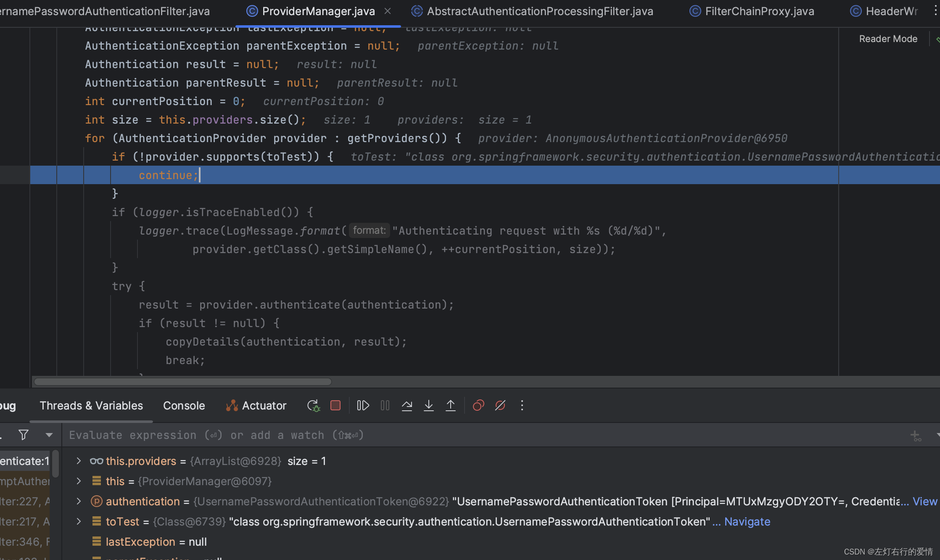Open thread selection dropdown arrow
The height and width of the screenshot is (560, 940).
[x=49, y=435]
